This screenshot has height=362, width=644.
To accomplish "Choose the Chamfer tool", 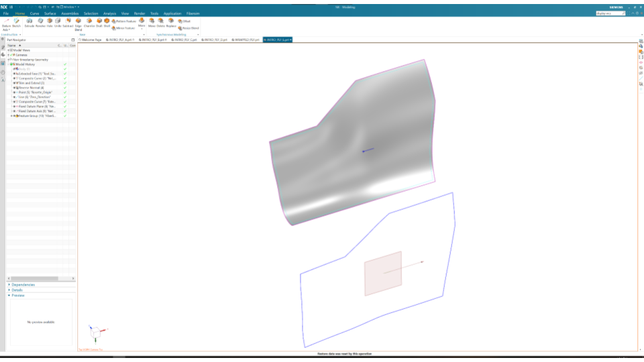I will tap(89, 22).
